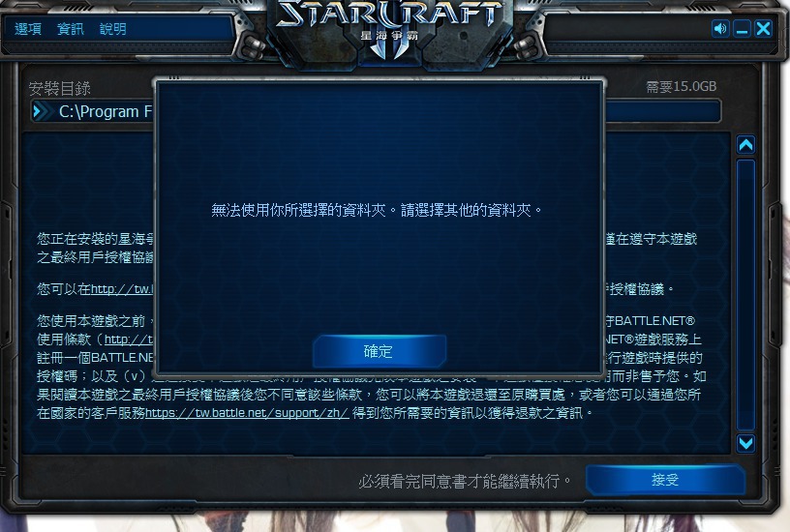
Task: Open the http://tw link after 您可以在
Action: point(122,289)
